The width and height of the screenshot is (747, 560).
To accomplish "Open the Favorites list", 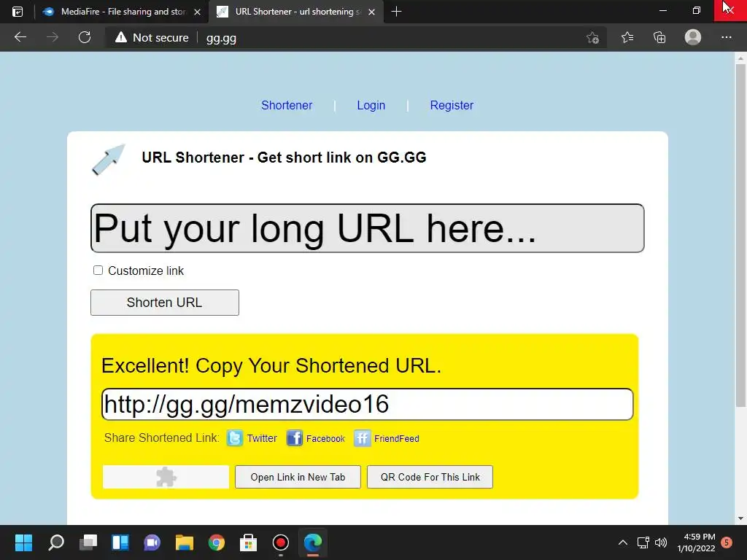I will pos(627,37).
